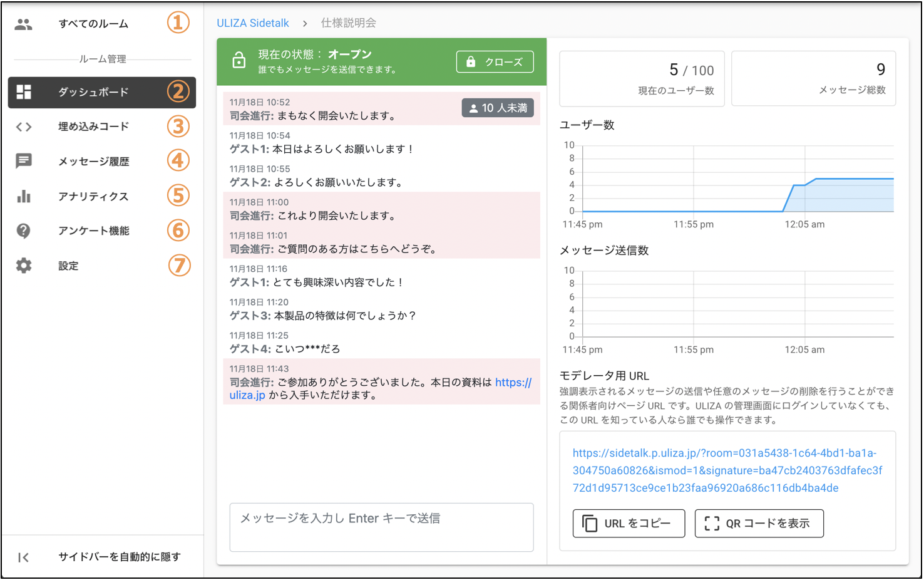
Task: Click the 現在の状態：オープン status text
Action: [x=315, y=54]
